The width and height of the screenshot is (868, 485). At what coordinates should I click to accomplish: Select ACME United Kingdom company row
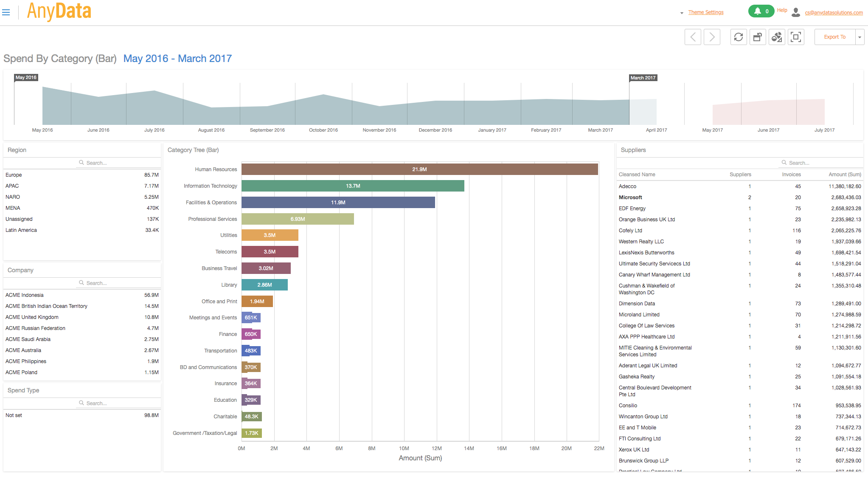pyautogui.click(x=82, y=317)
